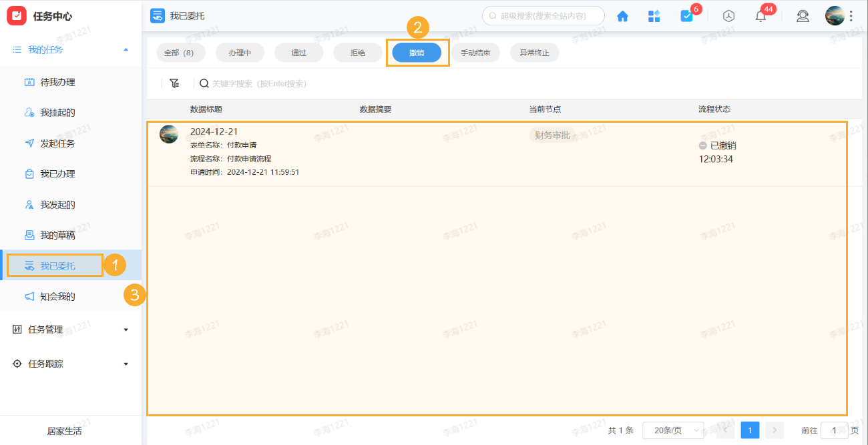Open the apps grid icon beside Home

click(x=654, y=15)
